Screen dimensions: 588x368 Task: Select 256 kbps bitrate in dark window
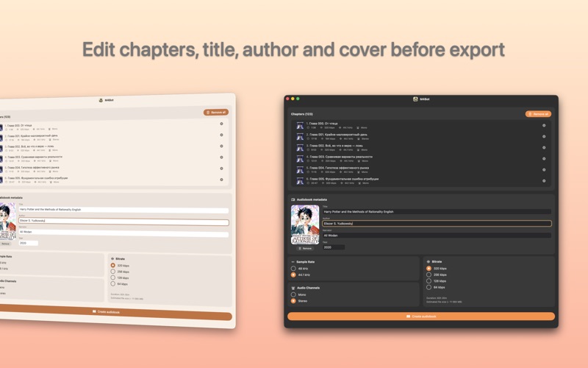tap(429, 275)
